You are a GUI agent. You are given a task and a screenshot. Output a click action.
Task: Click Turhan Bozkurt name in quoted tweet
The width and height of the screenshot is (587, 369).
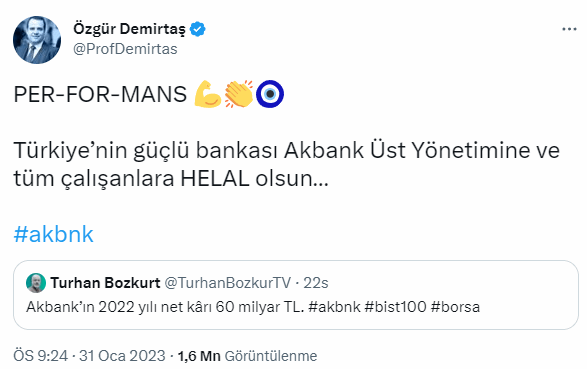click(x=105, y=283)
